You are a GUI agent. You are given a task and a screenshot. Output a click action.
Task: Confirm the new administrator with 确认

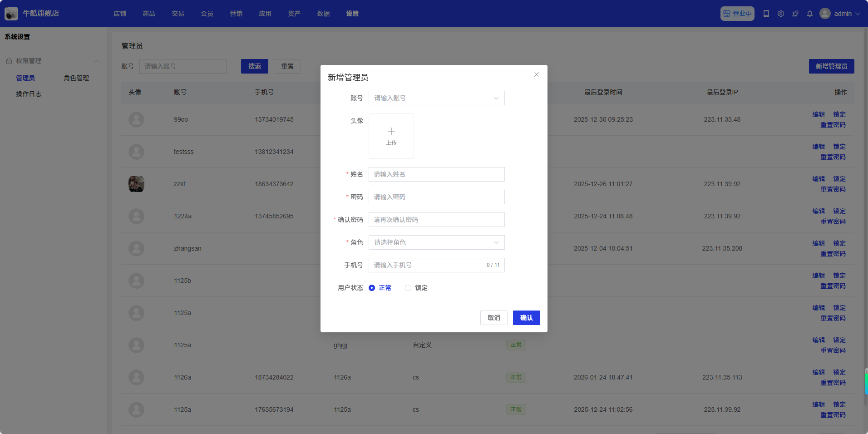click(x=527, y=318)
